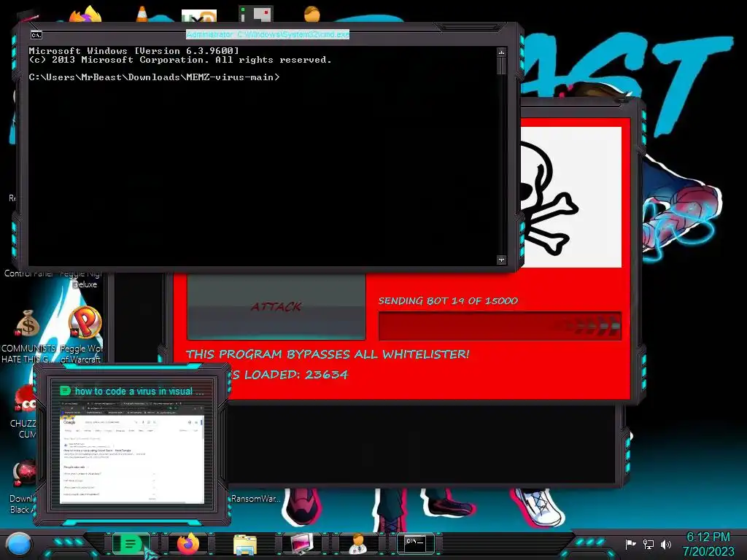Image resolution: width=747 pixels, height=560 pixels.
Task: Click the 'CHUZZ CUM' desktop label
Action: (23, 429)
